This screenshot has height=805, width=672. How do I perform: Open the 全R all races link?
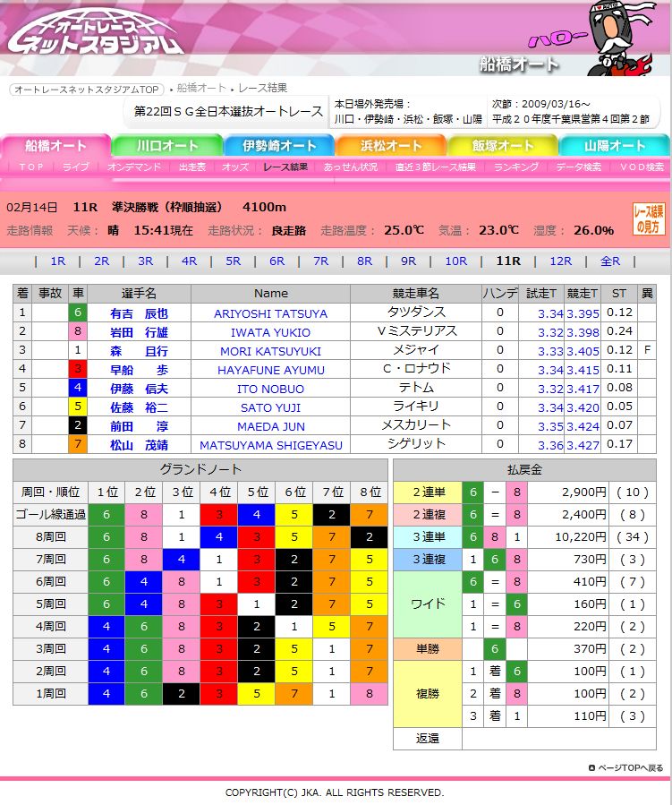[610, 261]
